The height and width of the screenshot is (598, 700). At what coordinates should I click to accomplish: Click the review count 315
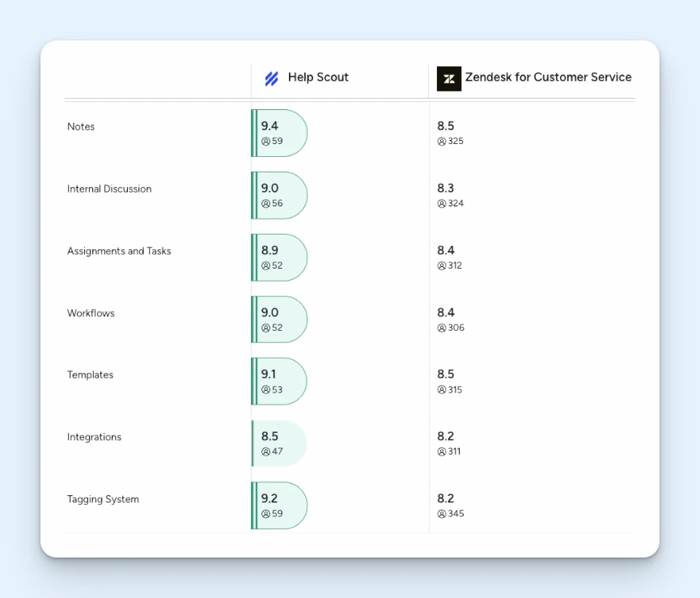[455, 389]
